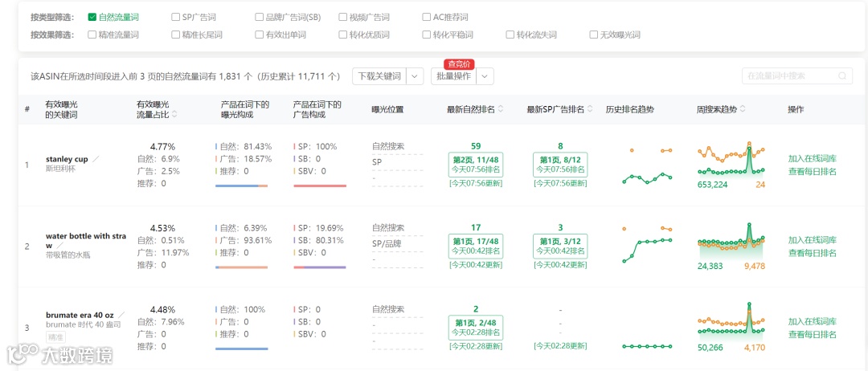868x371 pixels.
Task: Click the edit icon after water bottle with straw
Action: 60,245
